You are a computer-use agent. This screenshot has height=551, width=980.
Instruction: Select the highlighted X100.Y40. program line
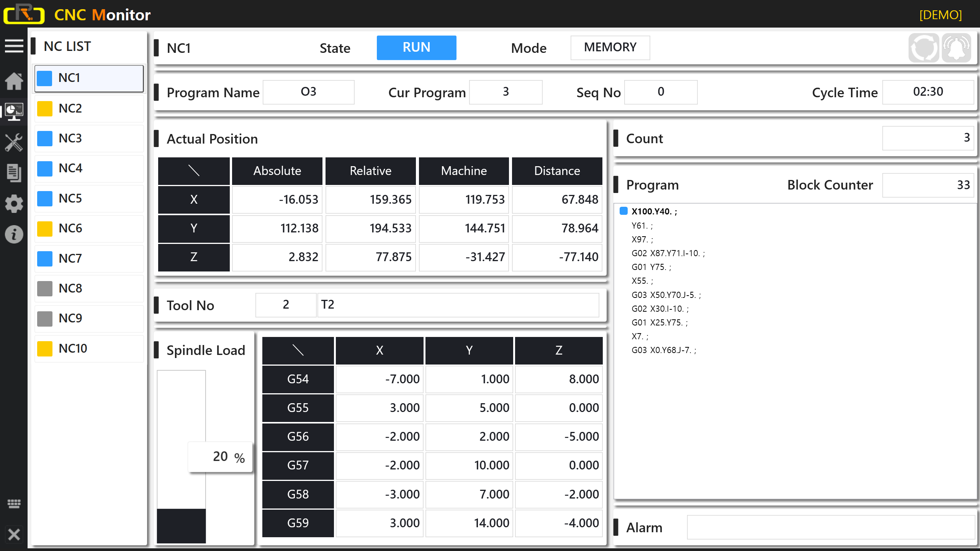click(654, 211)
